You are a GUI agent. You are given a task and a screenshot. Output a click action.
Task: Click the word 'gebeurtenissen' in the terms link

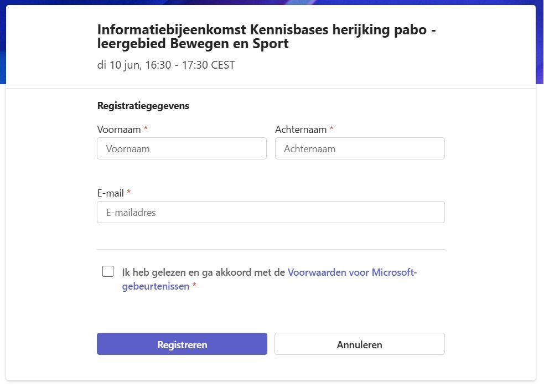[156, 286]
